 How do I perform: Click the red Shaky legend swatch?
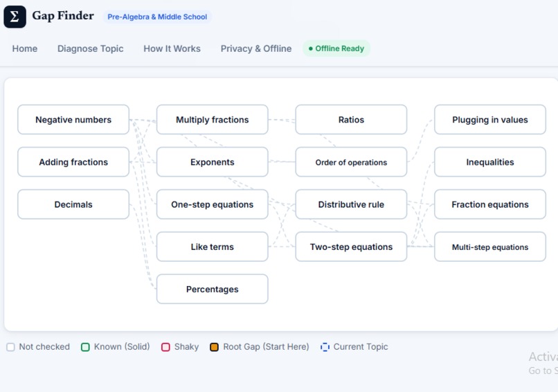coord(165,347)
